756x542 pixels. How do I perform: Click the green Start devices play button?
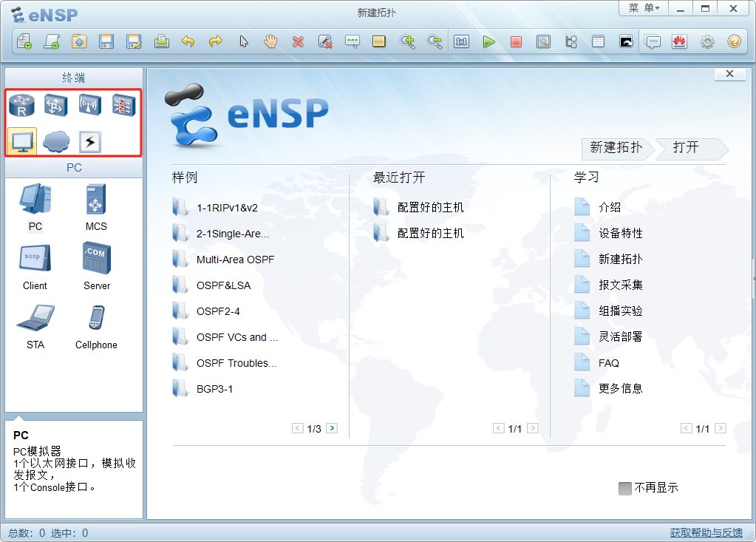click(488, 42)
